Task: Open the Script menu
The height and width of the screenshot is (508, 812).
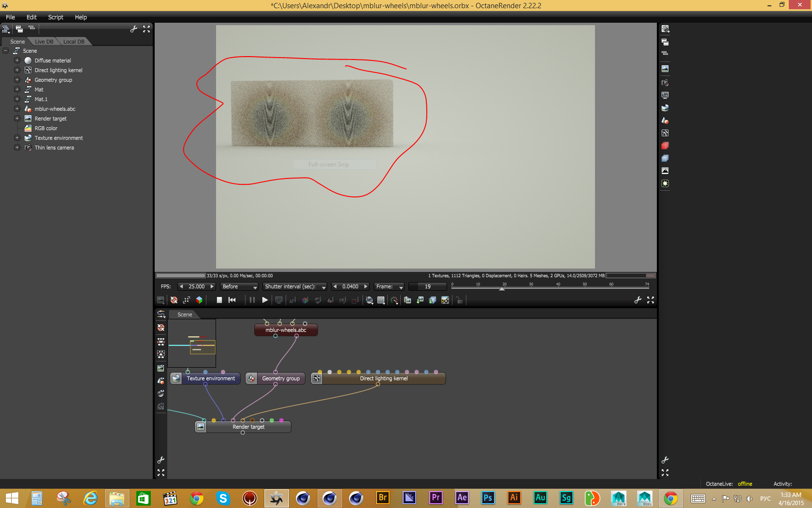Action: point(56,17)
